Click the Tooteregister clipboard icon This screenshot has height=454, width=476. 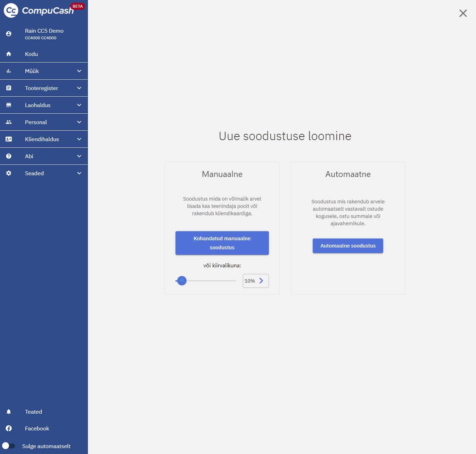9,88
